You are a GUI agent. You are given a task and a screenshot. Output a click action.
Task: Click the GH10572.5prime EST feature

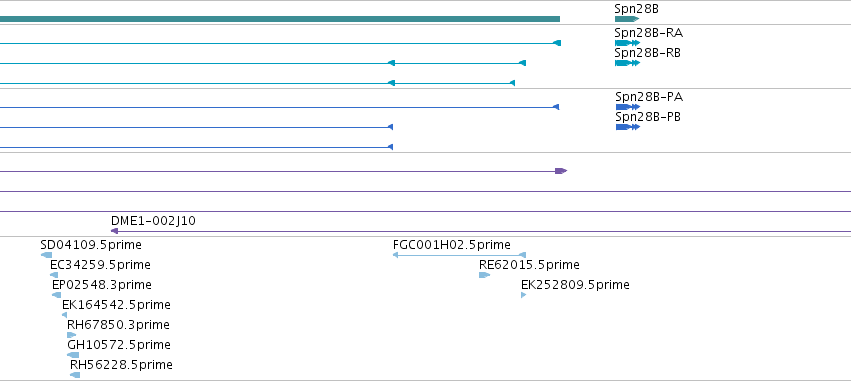(73, 355)
